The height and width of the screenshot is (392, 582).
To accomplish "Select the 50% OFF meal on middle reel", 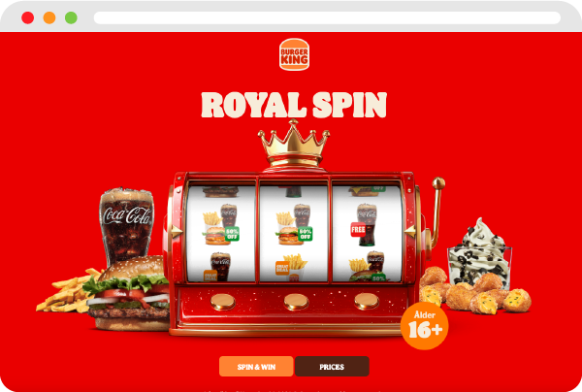I will point(294,224).
